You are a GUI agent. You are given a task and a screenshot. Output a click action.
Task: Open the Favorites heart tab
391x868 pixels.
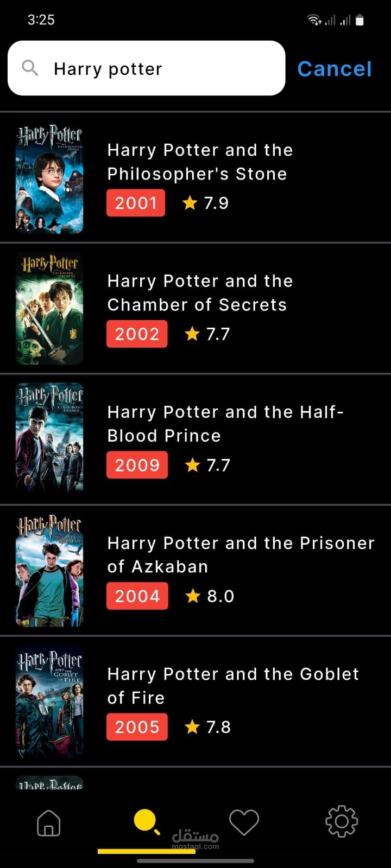pyautogui.click(x=244, y=822)
